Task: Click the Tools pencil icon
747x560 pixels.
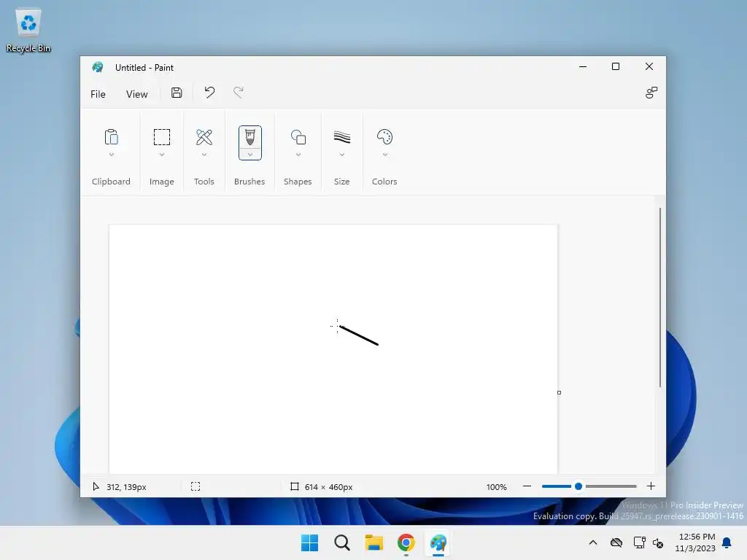Action: pyautogui.click(x=204, y=137)
